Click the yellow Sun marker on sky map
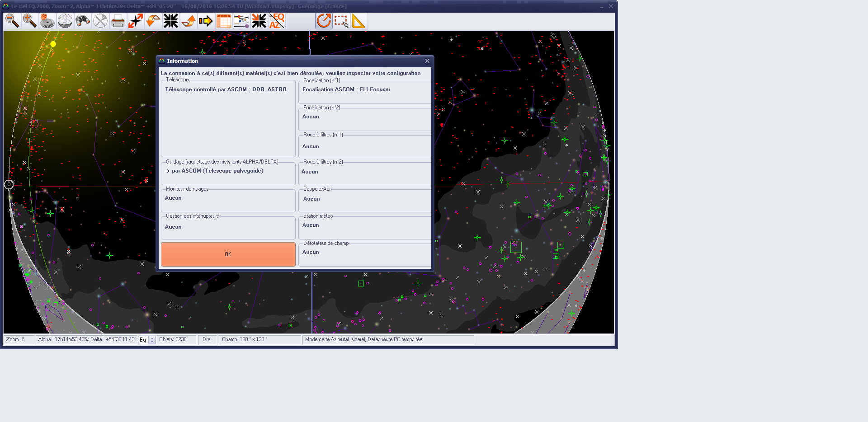 point(53,44)
